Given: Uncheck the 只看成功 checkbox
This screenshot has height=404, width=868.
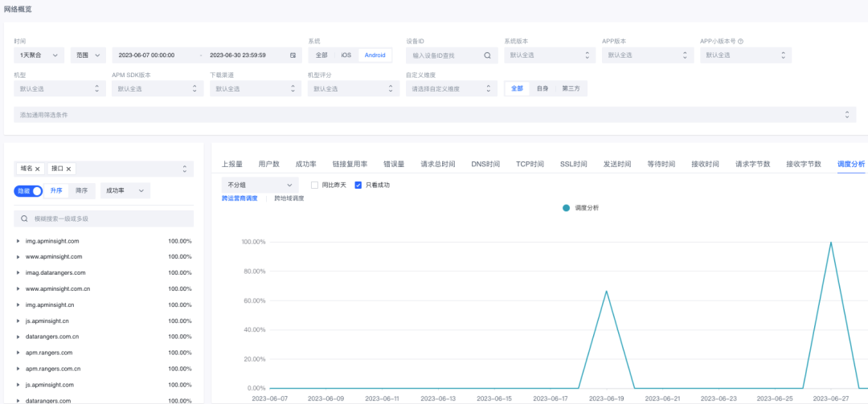Looking at the screenshot, I should [358, 185].
